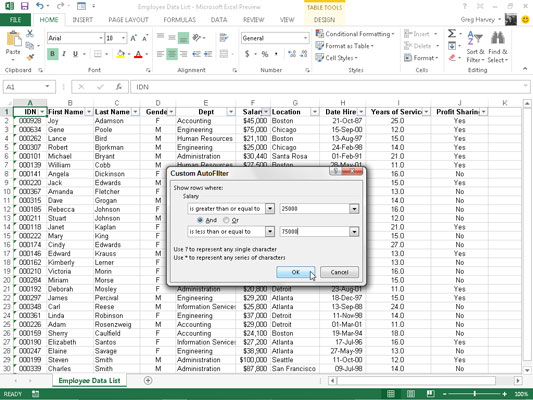
Task: Expand the 'is greater than or equal to' dropdown
Action: [270, 208]
